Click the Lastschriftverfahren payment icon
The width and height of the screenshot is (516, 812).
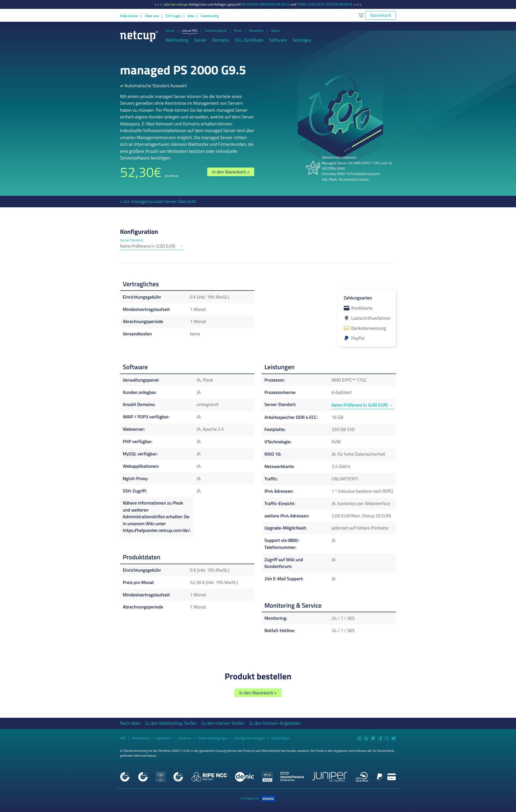click(346, 318)
